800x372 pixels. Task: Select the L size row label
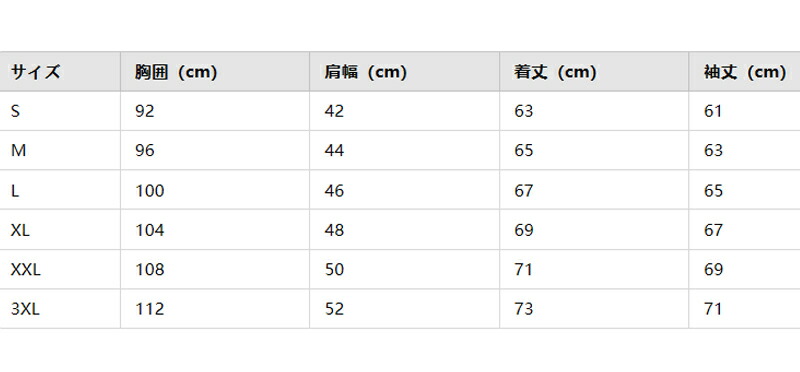point(15,190)
